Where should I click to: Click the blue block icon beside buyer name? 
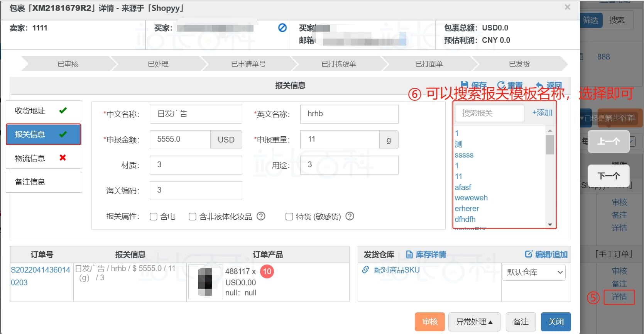coord(282,28)
